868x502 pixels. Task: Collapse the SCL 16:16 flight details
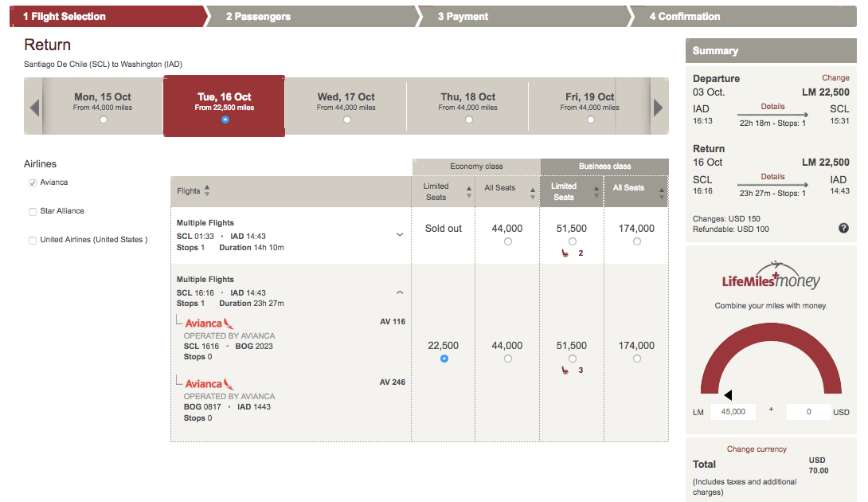[x=400, y=292]
